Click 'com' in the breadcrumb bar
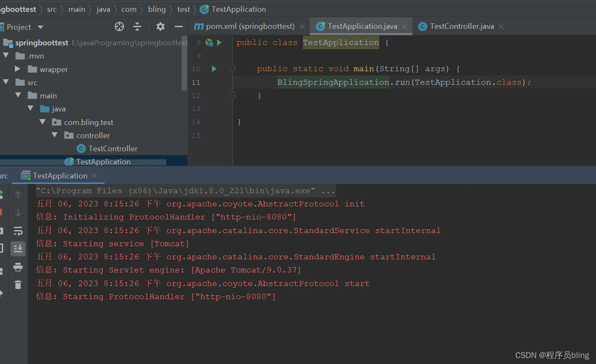The image size is (596, 364). click(x=129, y=9)
